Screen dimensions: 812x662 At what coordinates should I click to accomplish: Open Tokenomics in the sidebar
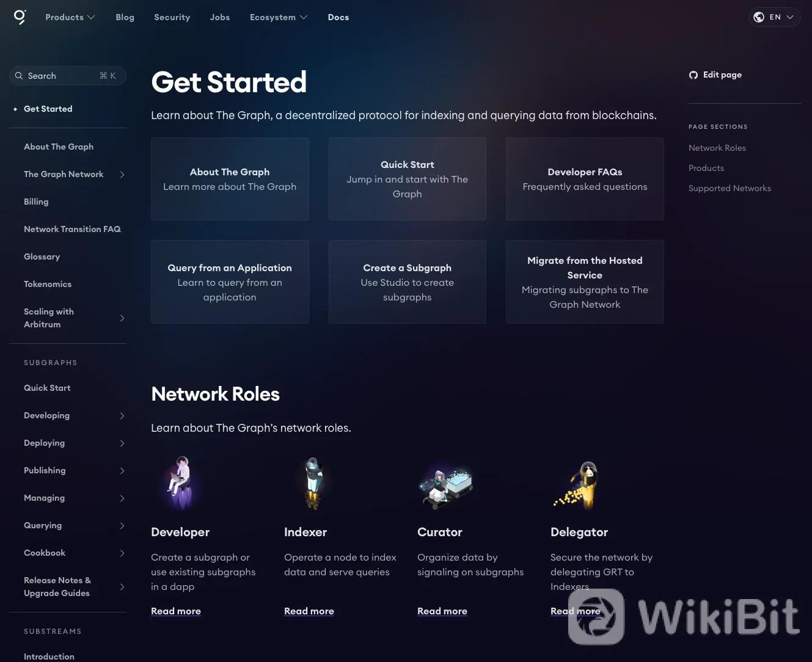tap(48, 284)
